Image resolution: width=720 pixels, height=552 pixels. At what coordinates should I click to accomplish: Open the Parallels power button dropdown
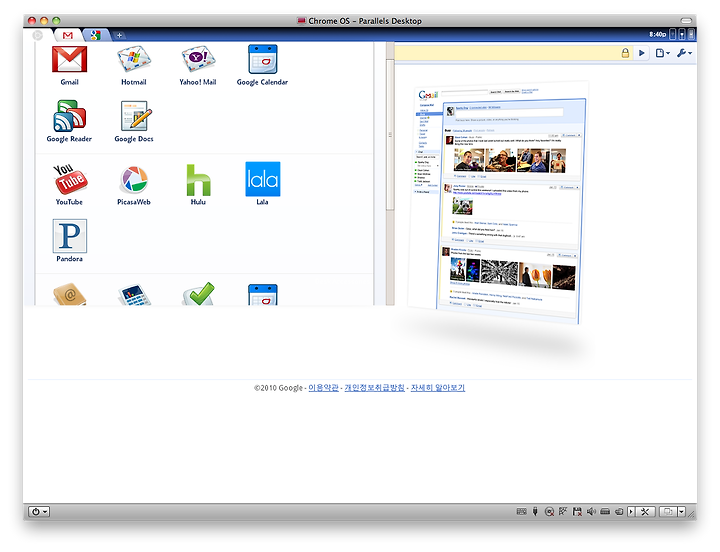(x=39, y=512)
